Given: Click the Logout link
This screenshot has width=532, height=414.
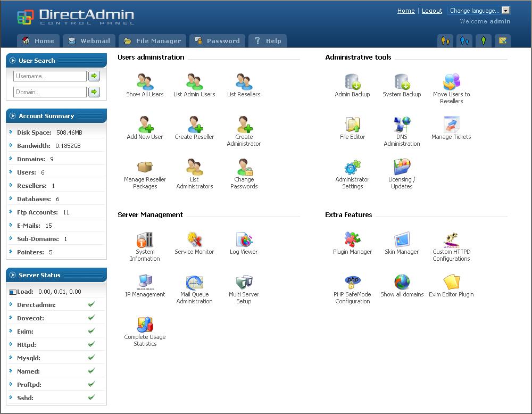Looking at the screenshot, I should coord(432,11).
